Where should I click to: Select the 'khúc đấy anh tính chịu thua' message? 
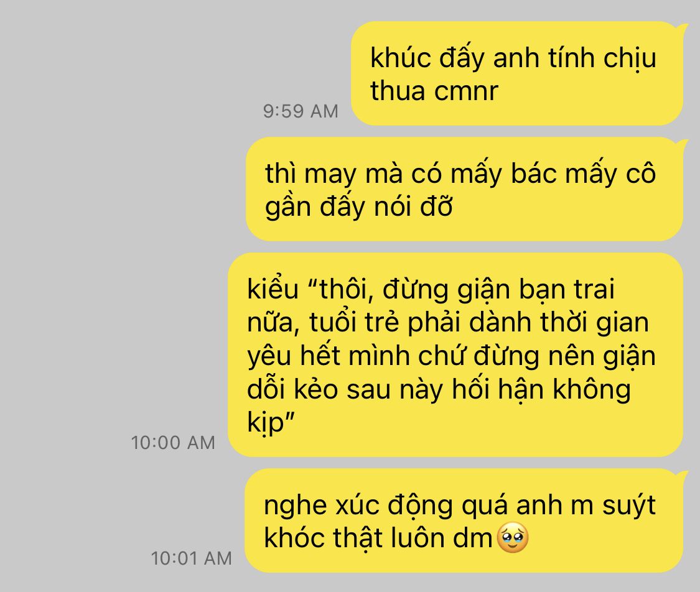[x=517, y=73]
